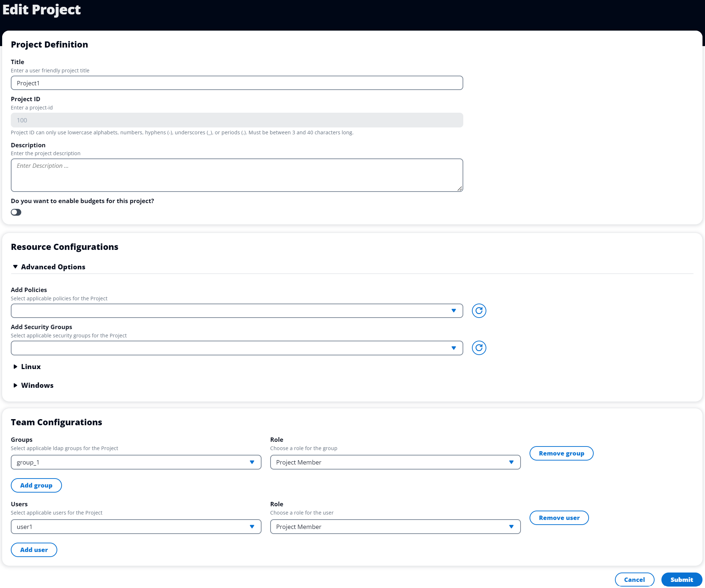This screenshot has width=705, height=588.
Task: Click the Description text area
Action: pos(237,174)
